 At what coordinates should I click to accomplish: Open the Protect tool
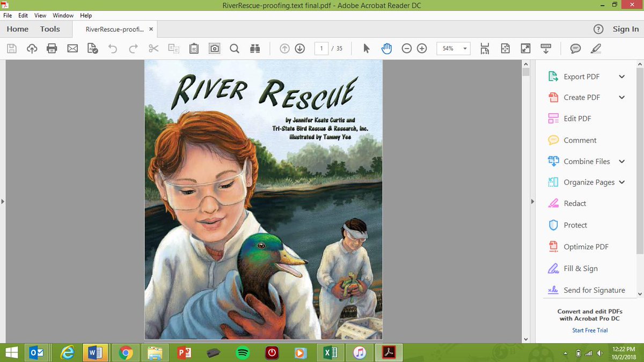575,225
